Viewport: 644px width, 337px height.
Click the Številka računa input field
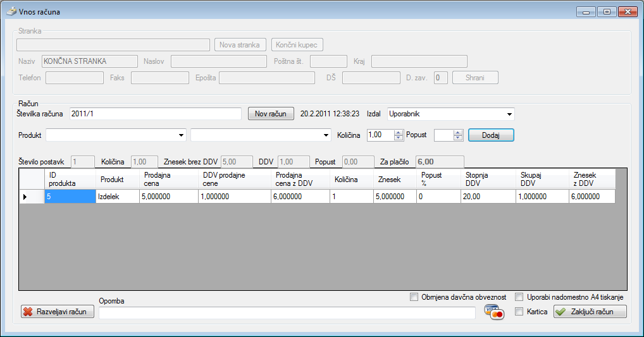click(x=155, y=114)
